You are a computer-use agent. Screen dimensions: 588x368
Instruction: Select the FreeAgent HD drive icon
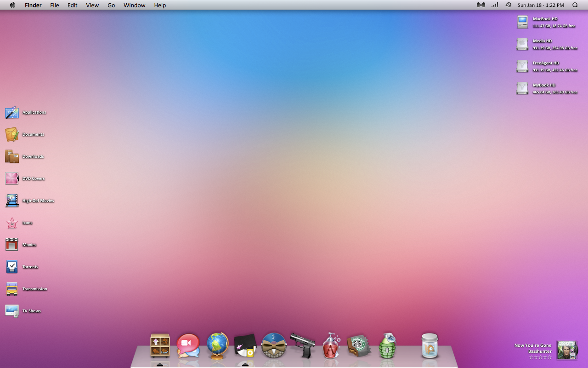(522, 66)
